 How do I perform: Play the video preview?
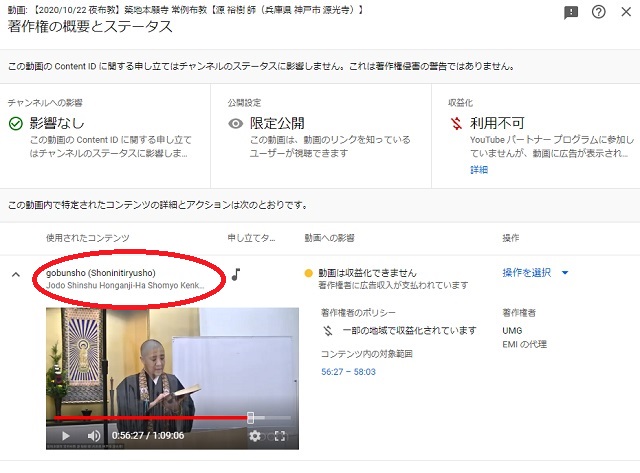click(x=65, y=435)
